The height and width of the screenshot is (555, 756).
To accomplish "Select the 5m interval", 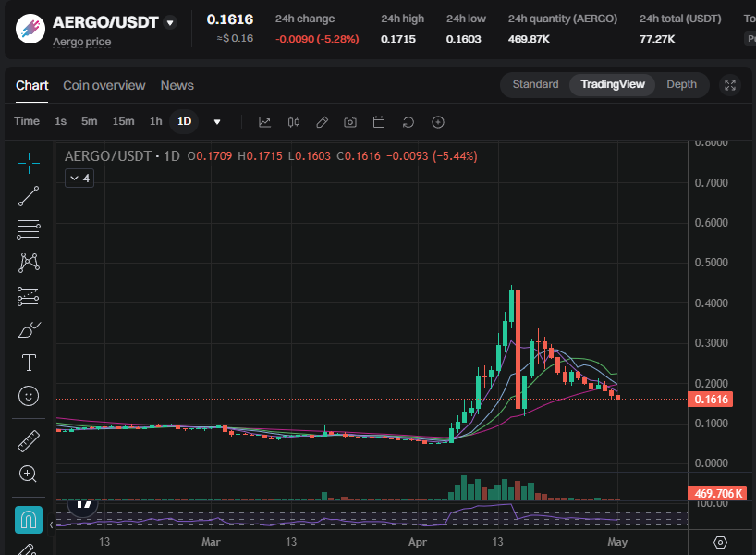I will click(x=90, y=121).
